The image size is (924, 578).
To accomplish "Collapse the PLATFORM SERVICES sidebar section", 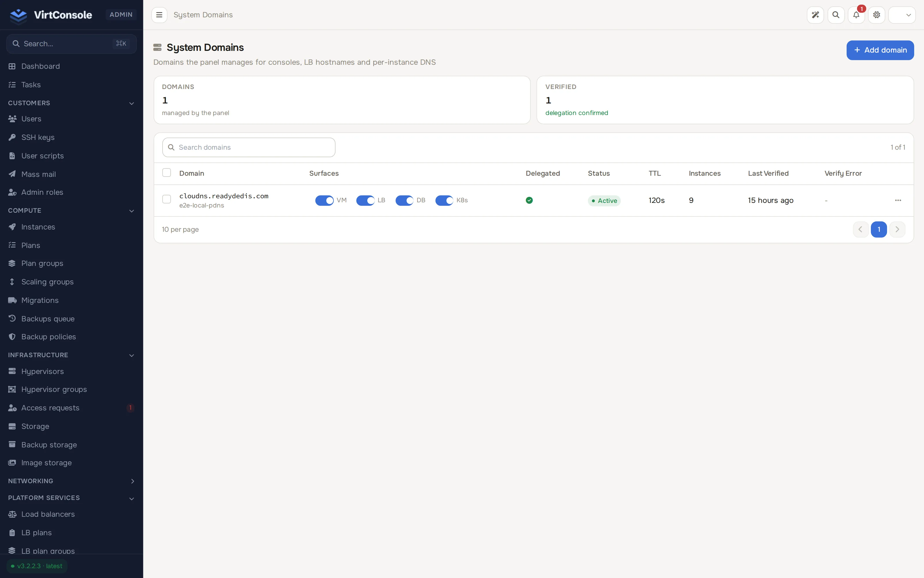I will coord(71,498).
